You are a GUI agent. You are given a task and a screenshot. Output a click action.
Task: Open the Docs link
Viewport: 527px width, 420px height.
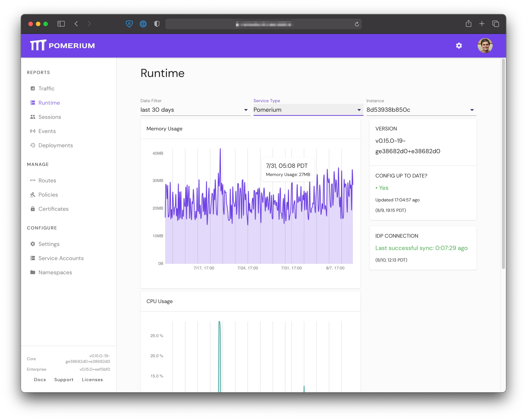(x=40, y=380)
